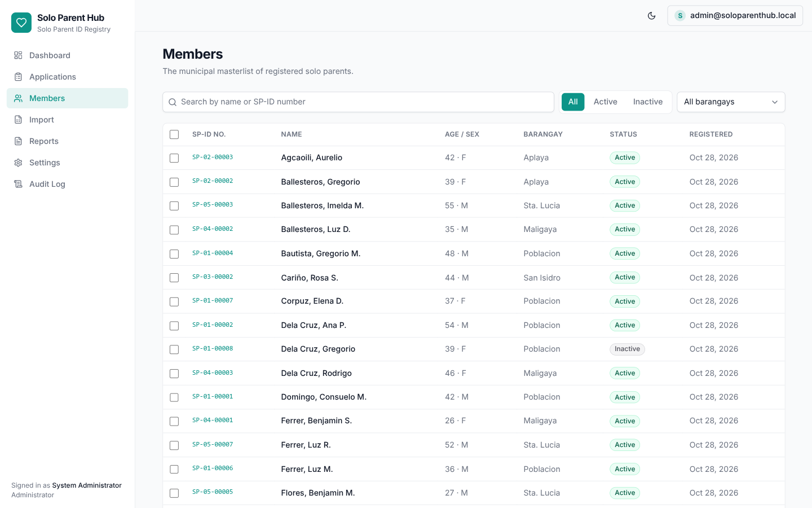Check the box for Ferrer, Benjamin S.

[x=174, y=421]
